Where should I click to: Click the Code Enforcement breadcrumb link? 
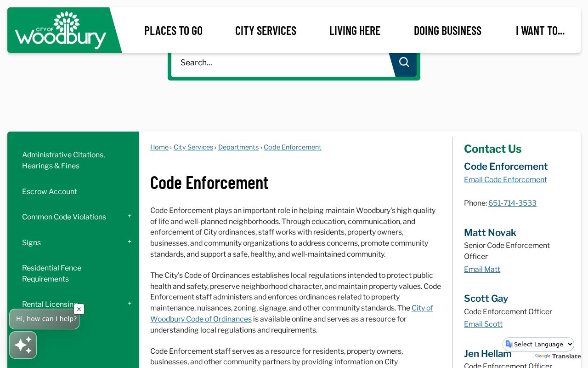point(293,147)
